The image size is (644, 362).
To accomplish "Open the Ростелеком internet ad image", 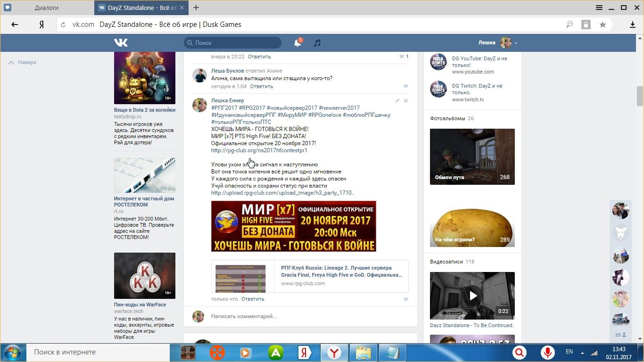I will point(145,175).
